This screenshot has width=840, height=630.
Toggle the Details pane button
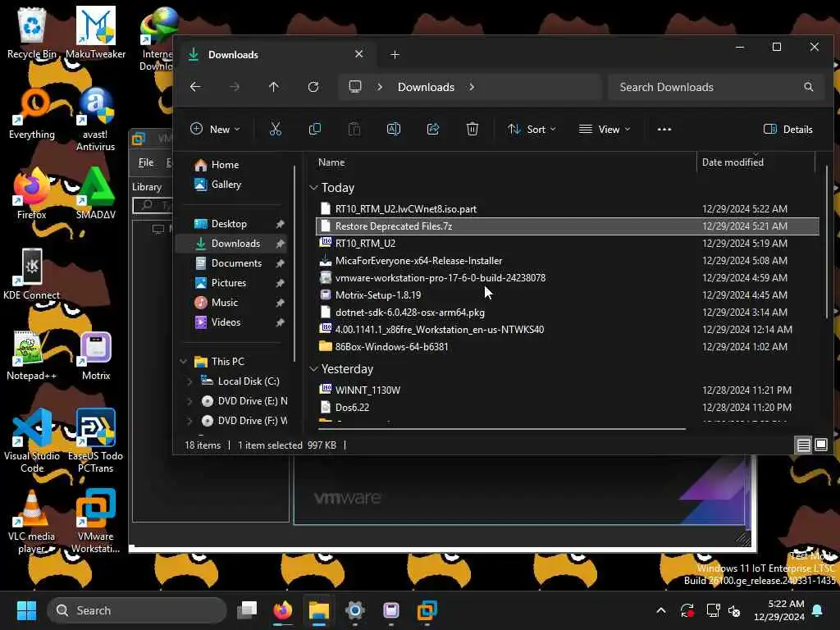point(788,129)
